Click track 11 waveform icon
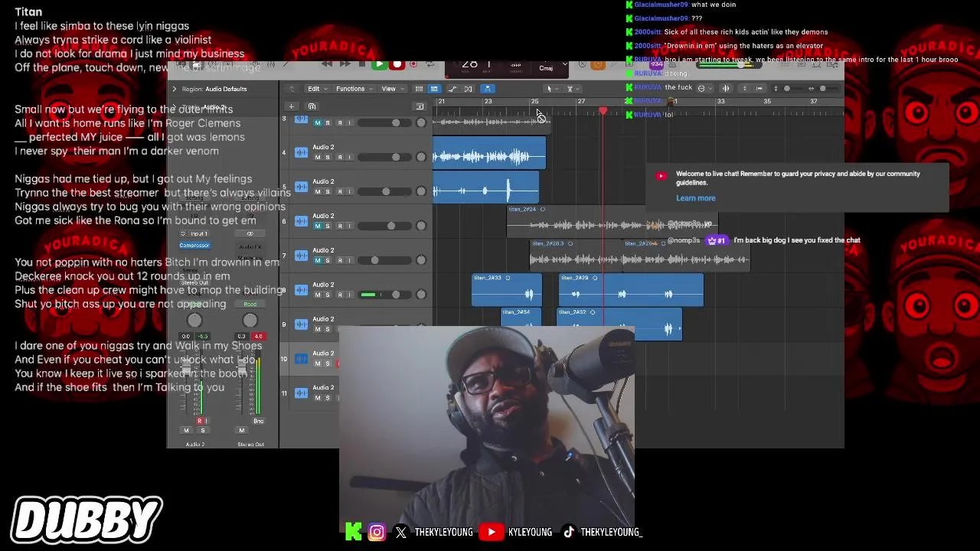980x551 pixels. [301, 393]
